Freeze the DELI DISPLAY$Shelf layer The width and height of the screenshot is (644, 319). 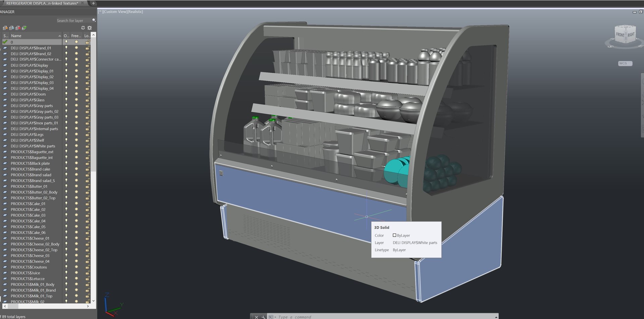76,140
